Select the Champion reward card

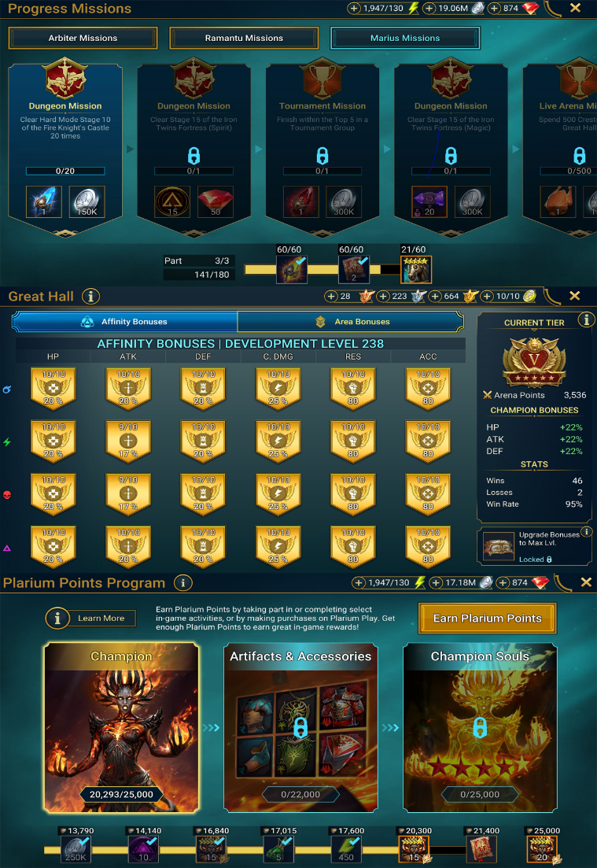[x=122, y=727]
